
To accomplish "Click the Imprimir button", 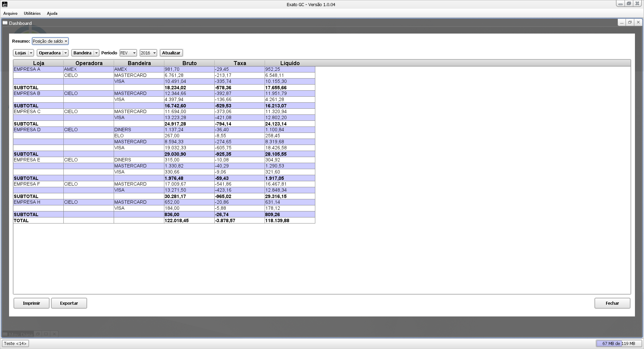I will pos(32,303).
